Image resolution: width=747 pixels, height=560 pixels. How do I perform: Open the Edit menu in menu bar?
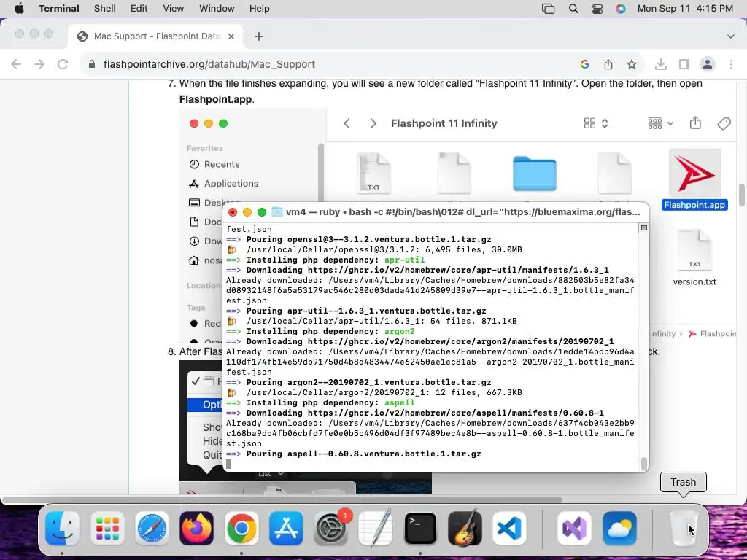click(x=139, y=9)
